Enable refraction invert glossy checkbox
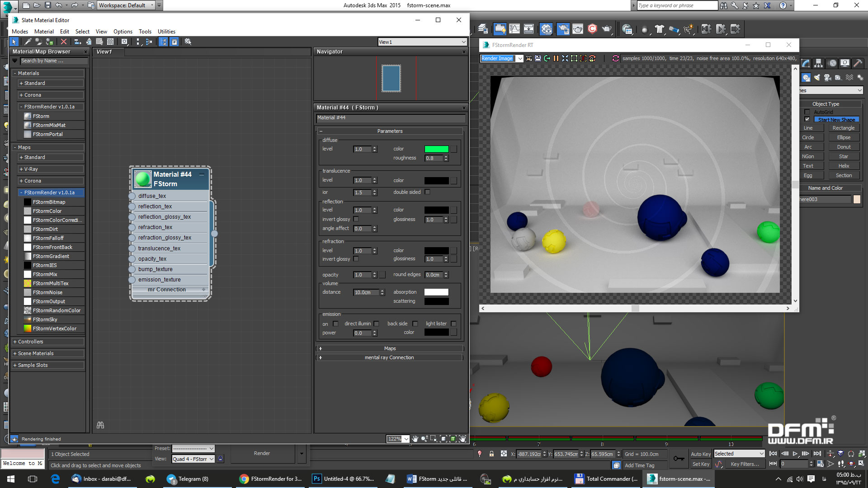Screen dimensions: 868x488 pyautogui.click(x=356, y=259)
